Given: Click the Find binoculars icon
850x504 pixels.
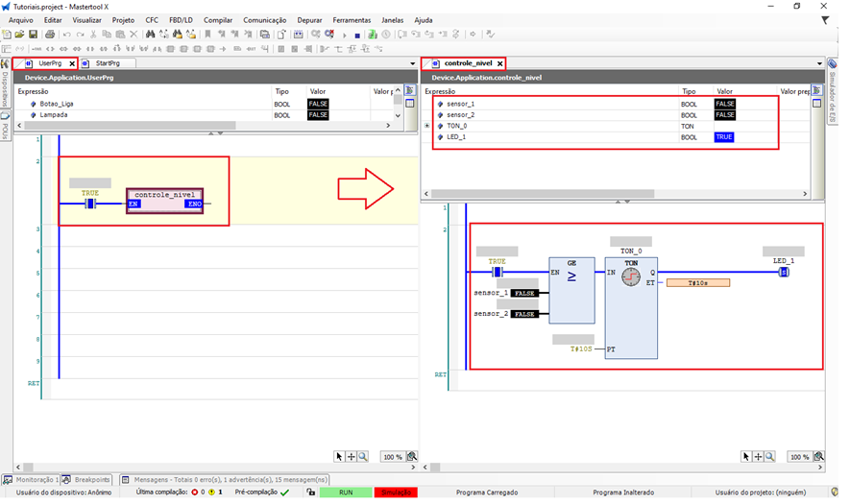Looking at the screenshot, I should [149, 35].
